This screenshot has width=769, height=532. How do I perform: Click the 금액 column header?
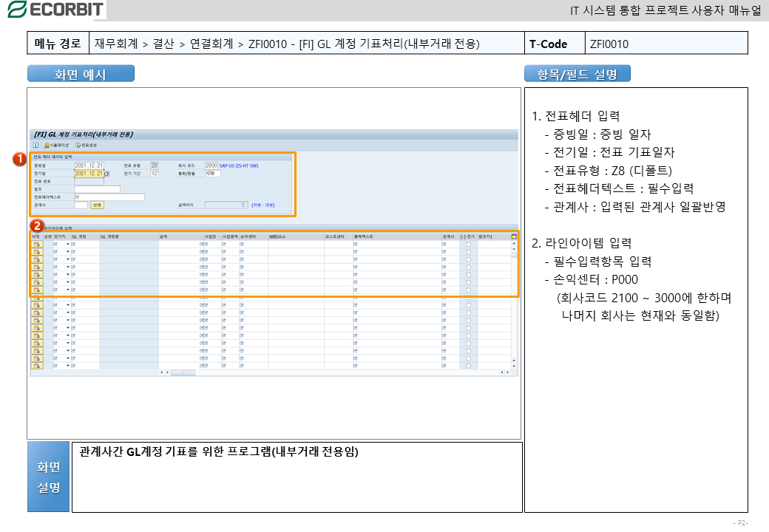point(163,236)
